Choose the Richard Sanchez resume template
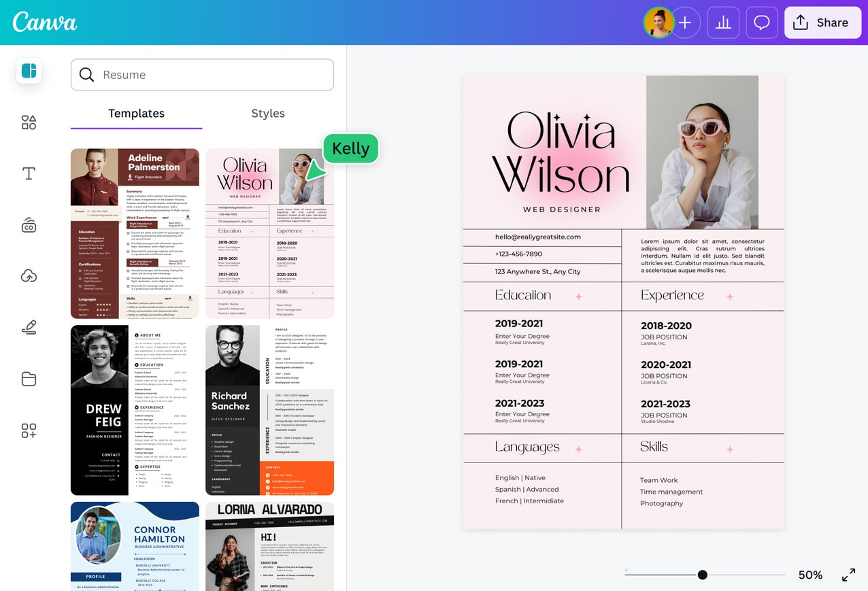 270,410
